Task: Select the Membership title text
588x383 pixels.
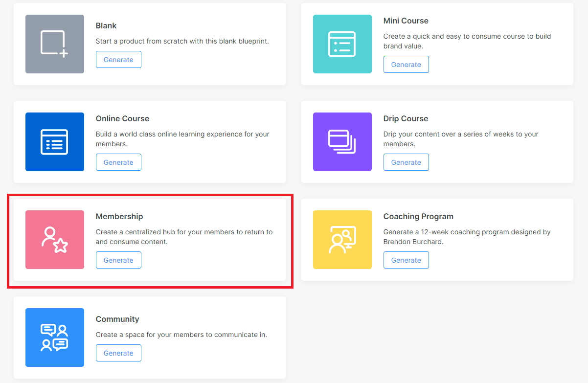Action: click(x=119, y=216)
